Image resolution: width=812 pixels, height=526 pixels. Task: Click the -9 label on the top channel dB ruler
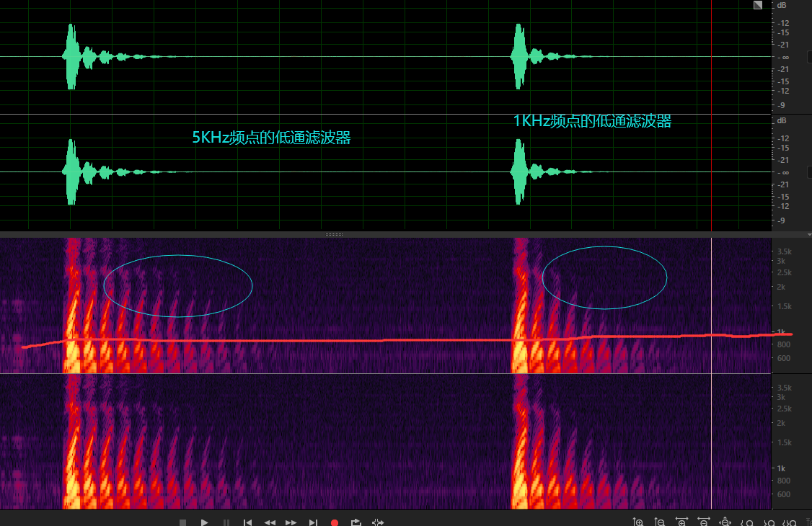(x=781, y=105)
